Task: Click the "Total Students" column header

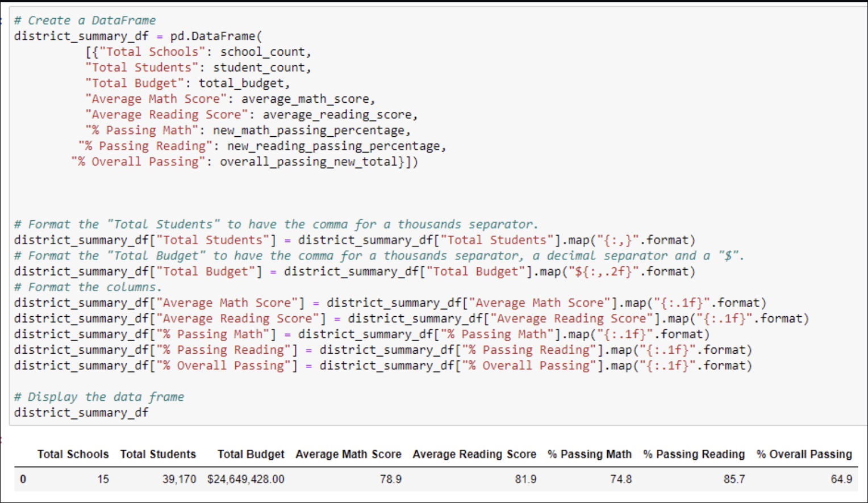Action: point(158,454)
